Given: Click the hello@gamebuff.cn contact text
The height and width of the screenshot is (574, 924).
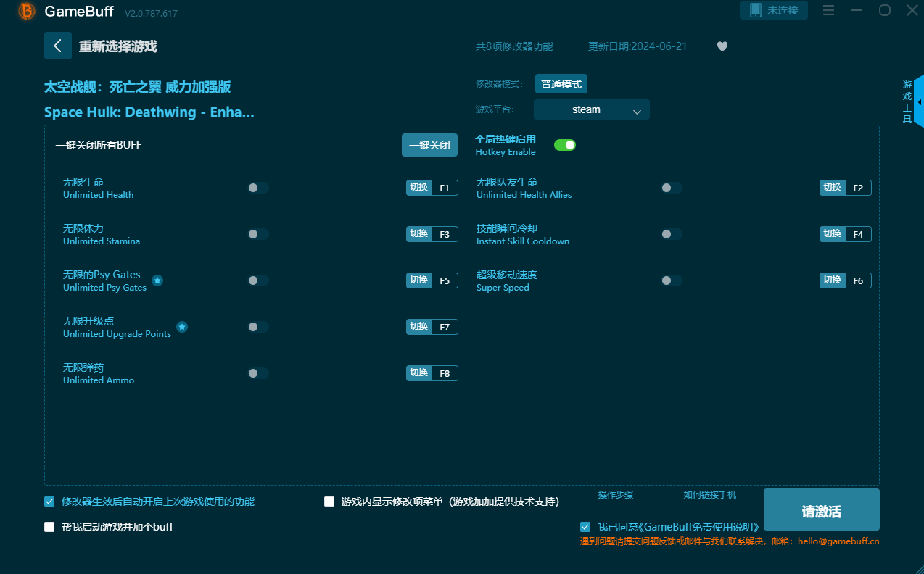Looking at the screenshot, I should coord(838,541).
